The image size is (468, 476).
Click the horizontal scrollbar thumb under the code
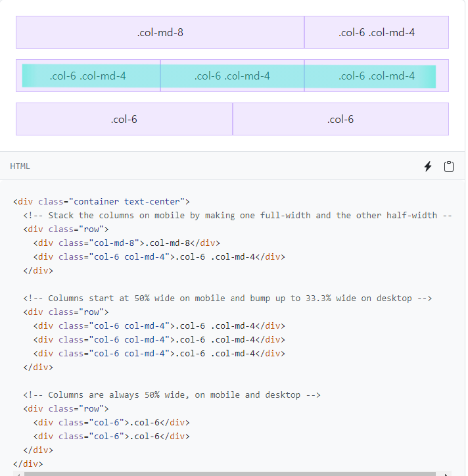pyautogui.click(x=230, y=474)
